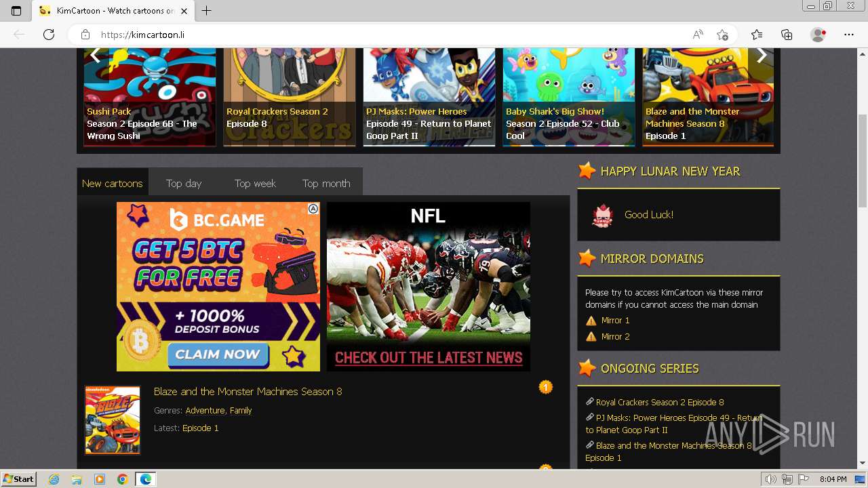The width and height of the screenshot is (868, 488).
Task: Slide carousel to next cartoons
Action: pos(762,56)
